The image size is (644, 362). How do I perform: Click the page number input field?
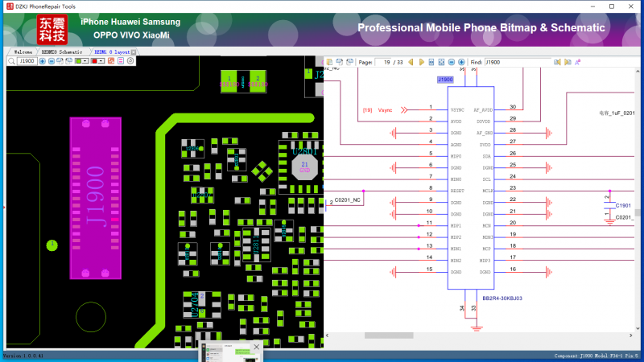coord(389,62)
